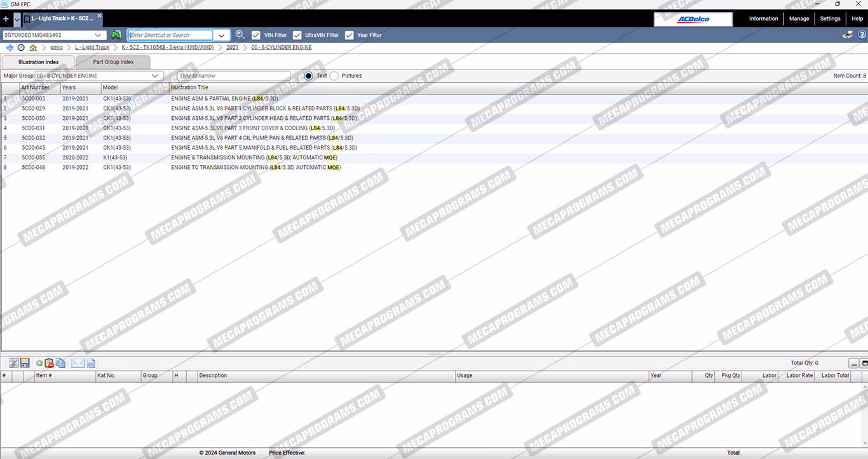Open the L - Light Truck breadcrumb link
Image resolution: width=868 pixels, height=459 pixels.
tap(92, 48)
